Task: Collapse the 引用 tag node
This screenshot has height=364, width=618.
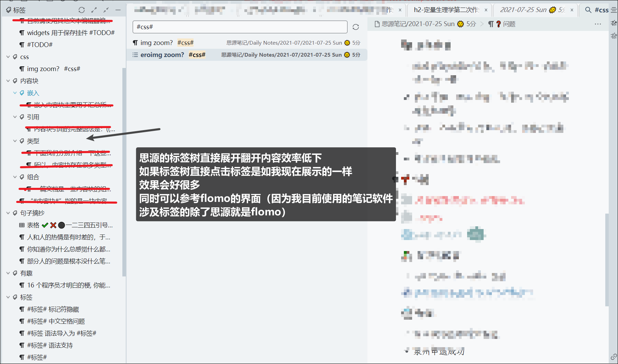Action: tap(15, 117)
